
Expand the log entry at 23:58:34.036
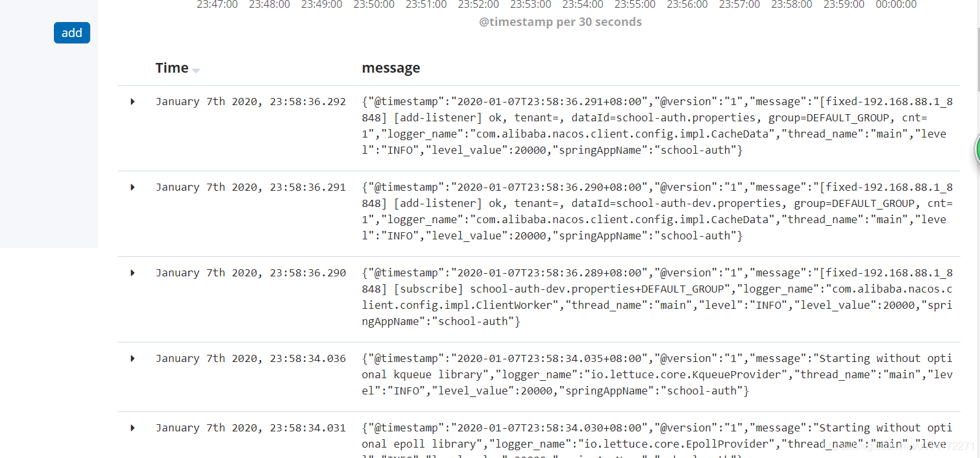(x=132, y=358)
